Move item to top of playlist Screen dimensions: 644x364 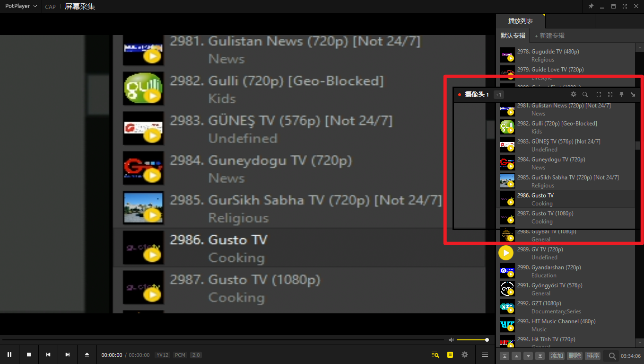[x=505, y=356]
